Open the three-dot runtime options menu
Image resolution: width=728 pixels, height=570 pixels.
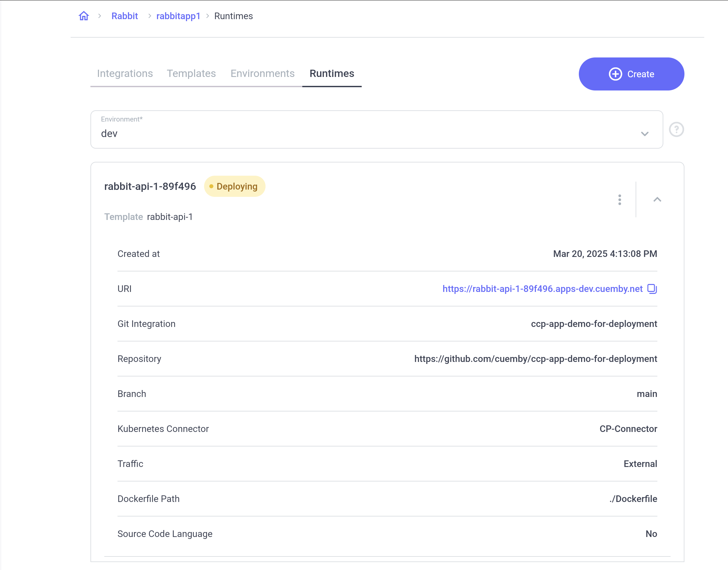[x=620, y=199]
